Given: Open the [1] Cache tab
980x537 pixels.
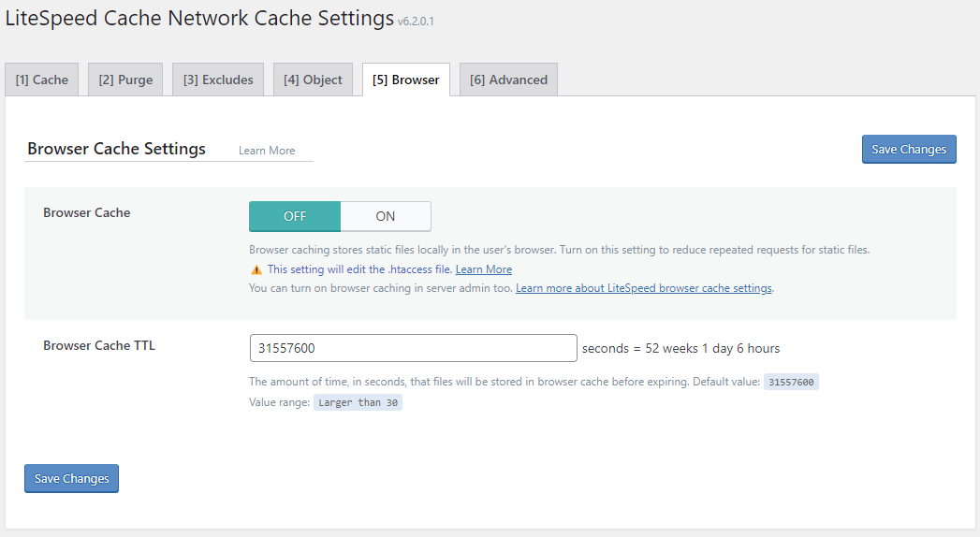Looking at the screenshot, I should pos(42,80).
